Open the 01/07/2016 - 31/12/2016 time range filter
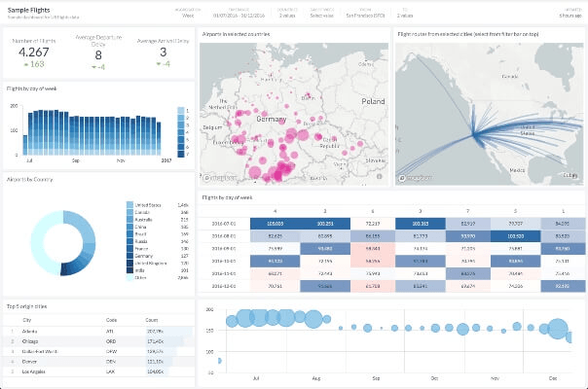 (x=239, y=16)
